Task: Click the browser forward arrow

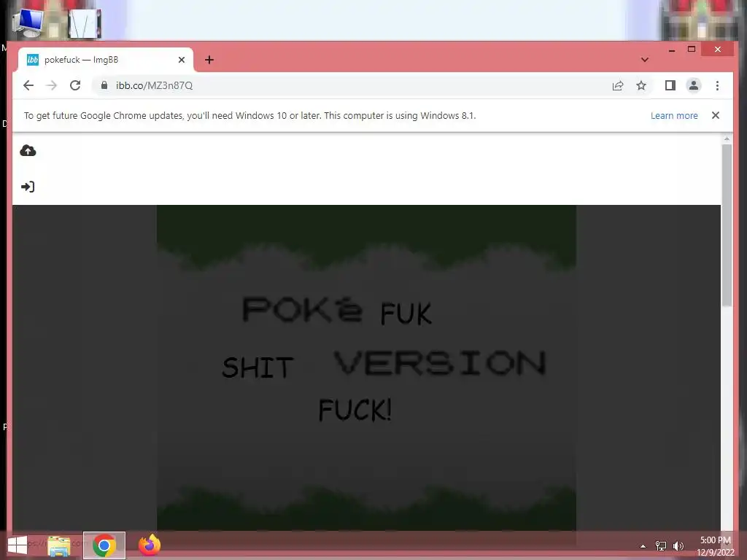Action: pos(52,85)
